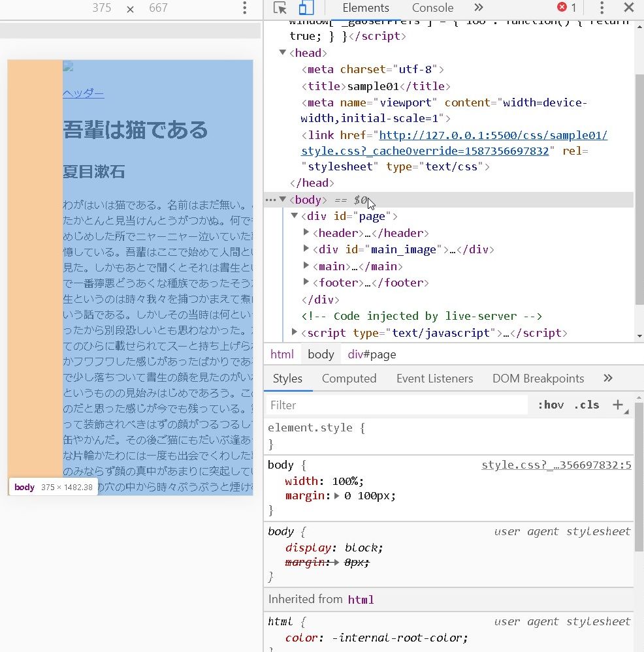Screen dimensions: 644x652
Task: Activate the inspect element picker icon
Action: (280, 8)
